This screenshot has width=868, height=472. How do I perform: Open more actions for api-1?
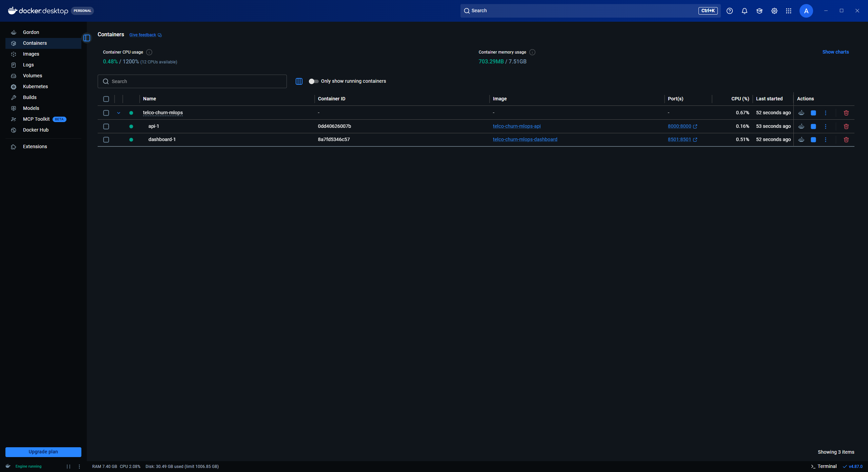[826, 126]
